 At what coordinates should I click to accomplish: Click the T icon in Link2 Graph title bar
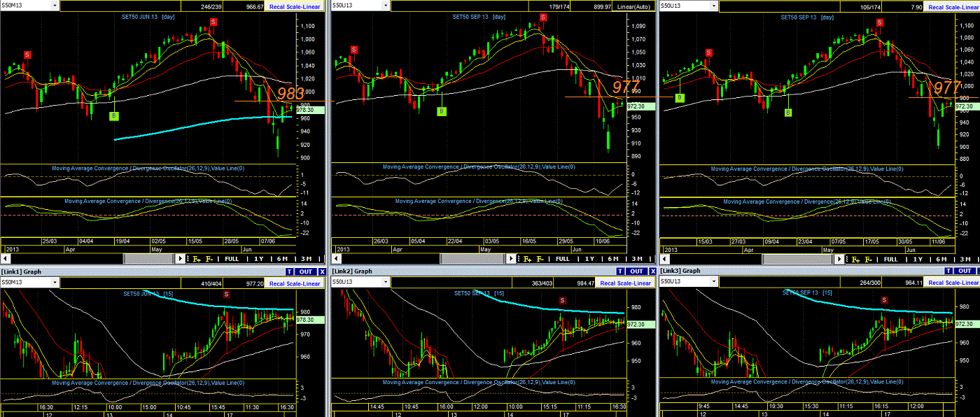(x=619, y=271)
